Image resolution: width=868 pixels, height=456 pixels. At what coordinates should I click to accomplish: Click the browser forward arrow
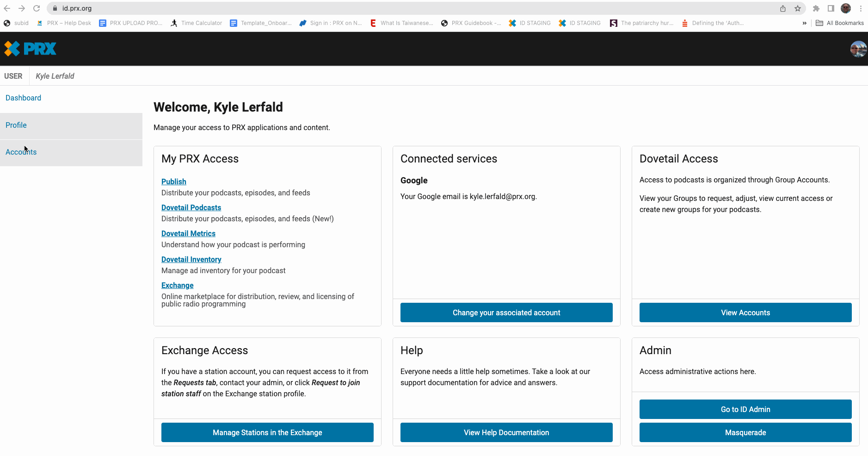point(22,8)
